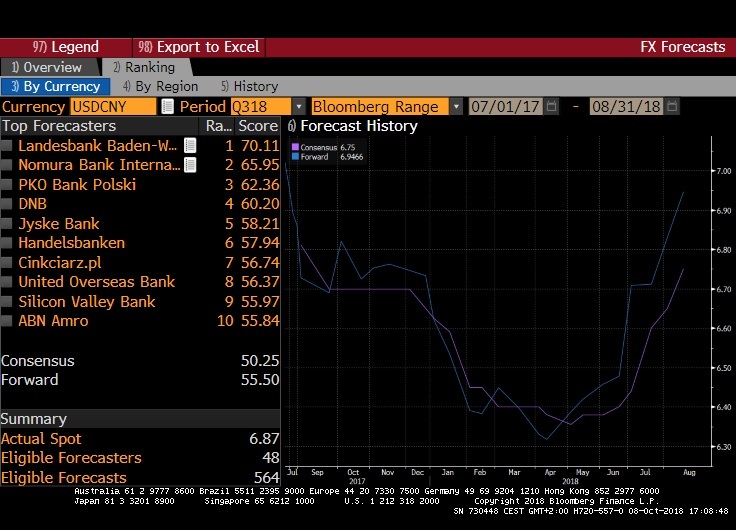Open the History sub-tab
This screenshot has height=530, width=736.
coord(250,87)
